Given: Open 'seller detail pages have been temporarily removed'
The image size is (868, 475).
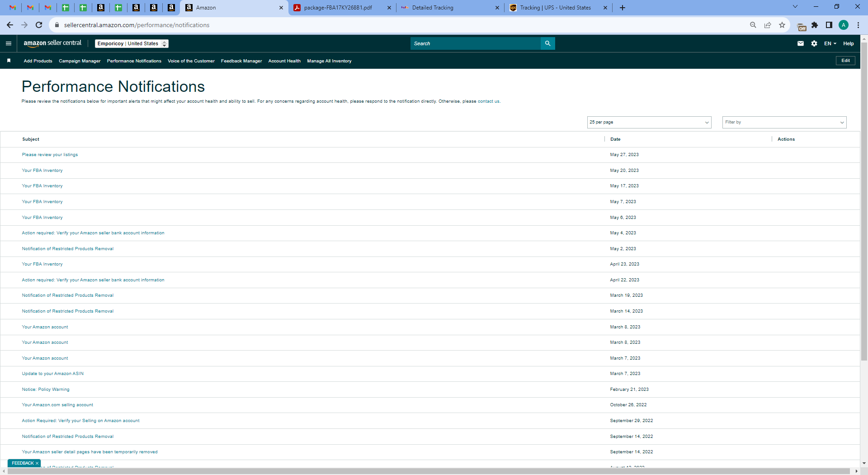Looking at the screenshot, I should click(90, 452).
